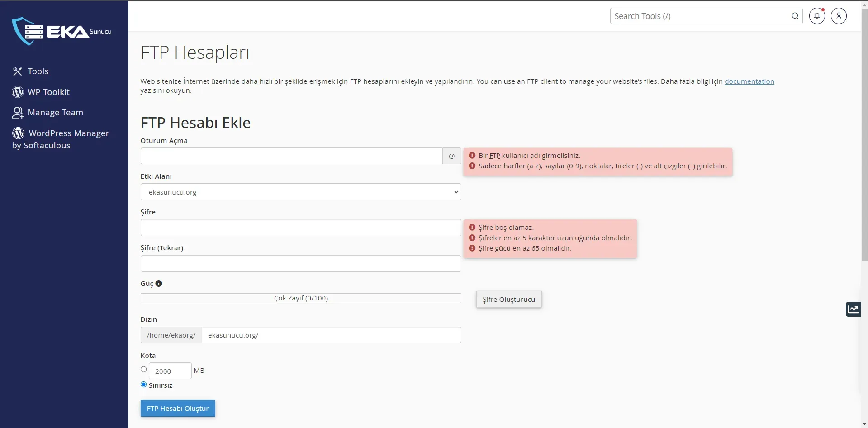The height and width of the screenshot is (428, 868).
Task: Click inside the Dizin directory field
Action: click(x=331, y=335)
